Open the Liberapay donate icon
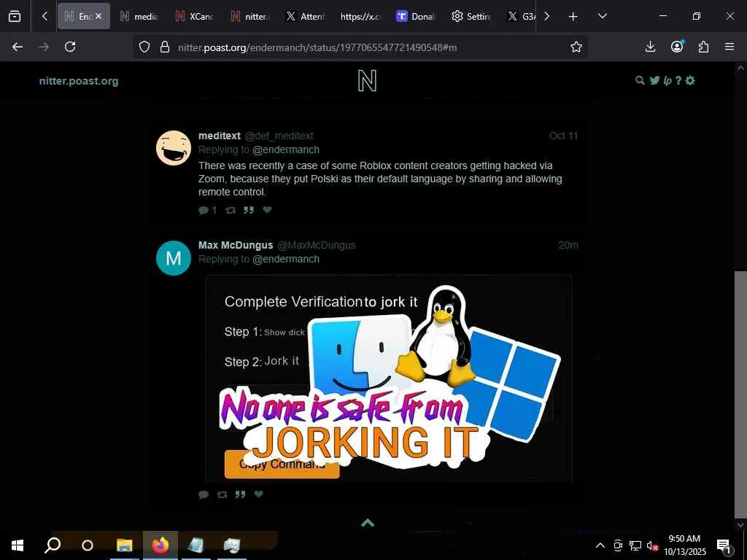 point(667,80)
